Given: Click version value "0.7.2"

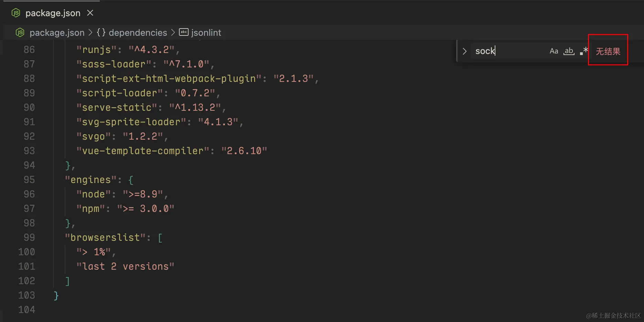Looking at the screenshot, I should click(x=195, y=93).
